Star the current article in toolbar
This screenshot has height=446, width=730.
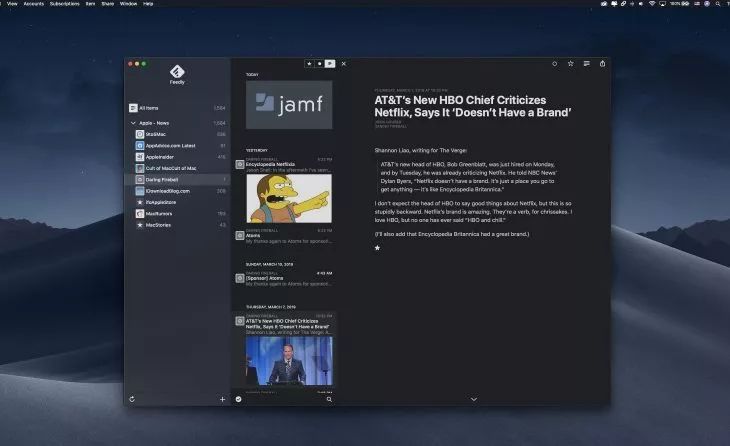[x=570, y=64]
